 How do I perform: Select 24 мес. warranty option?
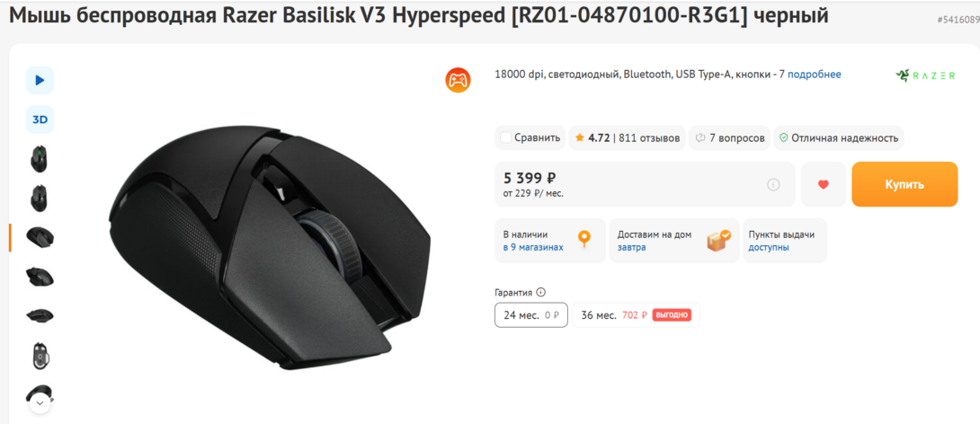coord(530,315)
